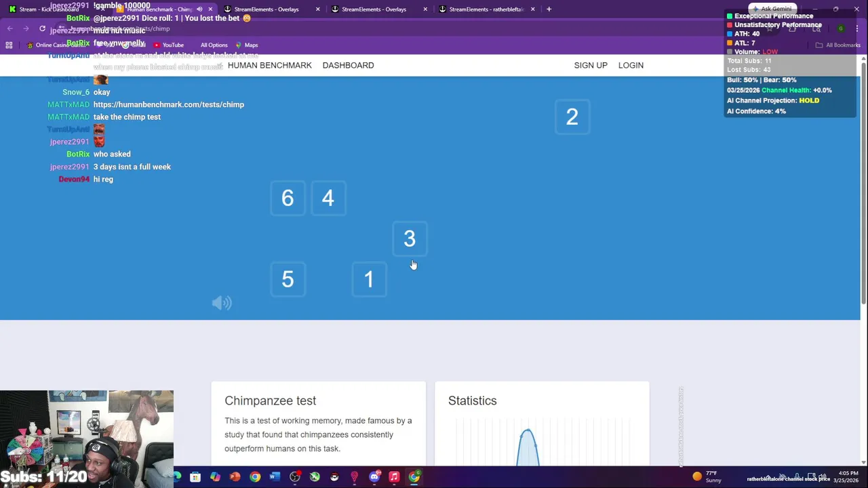
Task: Open the All Bookmarks folder
Action: coord(838,45)
